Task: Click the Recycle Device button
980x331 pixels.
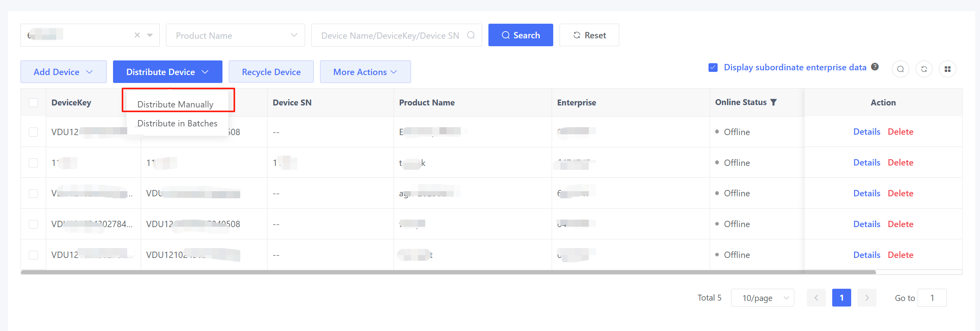Action: [x=271, y=72]
